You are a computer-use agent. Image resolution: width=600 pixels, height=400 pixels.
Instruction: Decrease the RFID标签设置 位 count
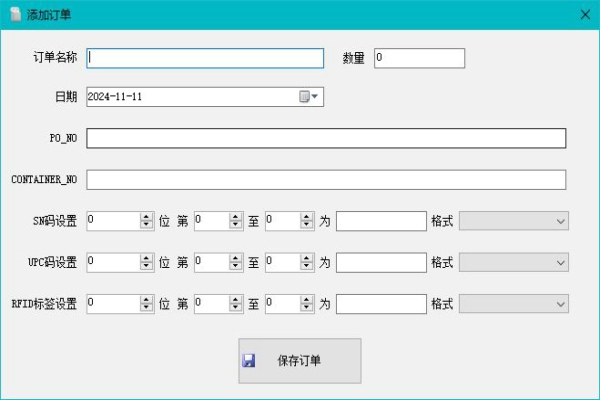(146, 308)
